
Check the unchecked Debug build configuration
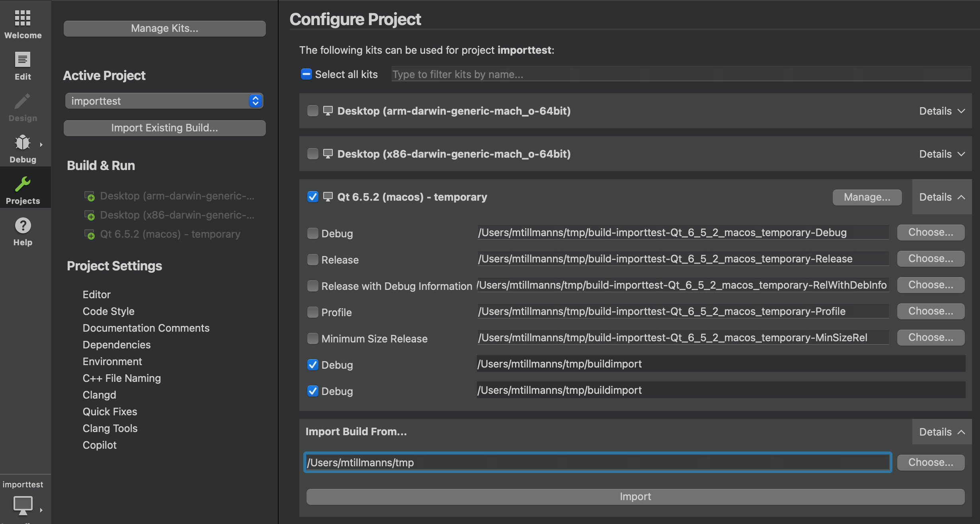pos(312,233)
